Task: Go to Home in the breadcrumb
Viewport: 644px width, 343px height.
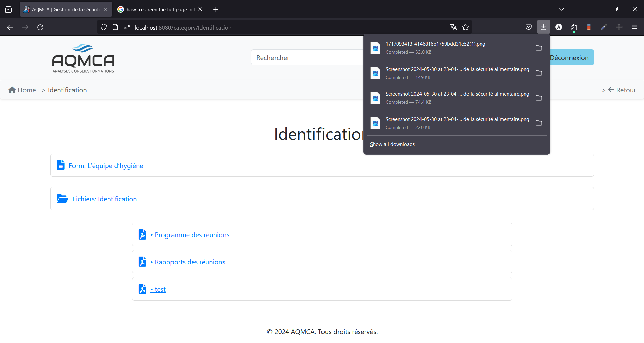Action: pyautogui.click(x=22, y=90)
